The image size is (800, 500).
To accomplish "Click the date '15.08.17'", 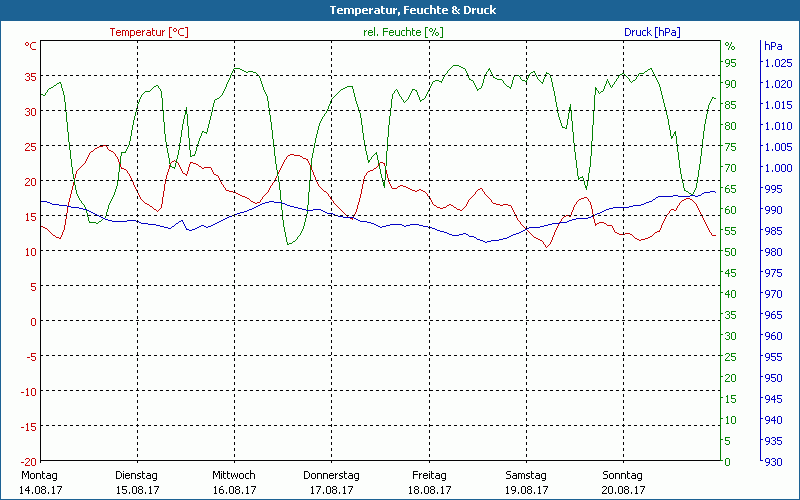I will click(x=137, y=490).
